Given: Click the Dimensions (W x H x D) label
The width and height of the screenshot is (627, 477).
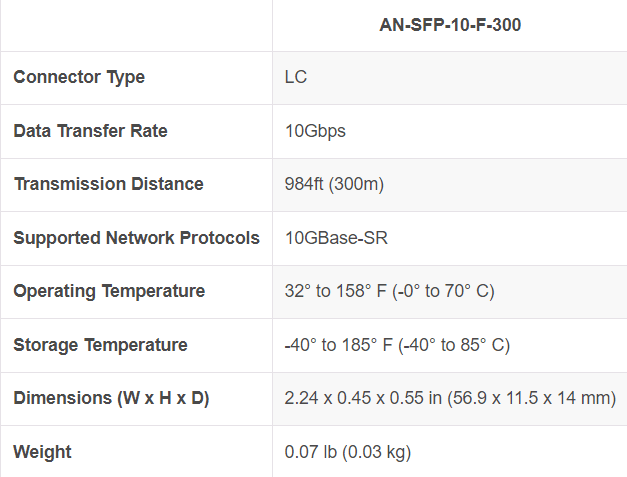Looking at the screenshot, I should pyautogui.click(x=111, y=398).
